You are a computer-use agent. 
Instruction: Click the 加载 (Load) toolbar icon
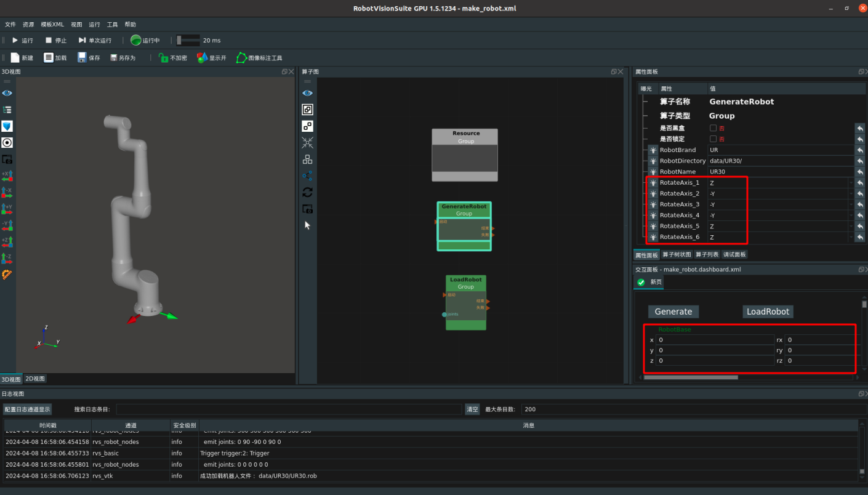click(55, 58)
